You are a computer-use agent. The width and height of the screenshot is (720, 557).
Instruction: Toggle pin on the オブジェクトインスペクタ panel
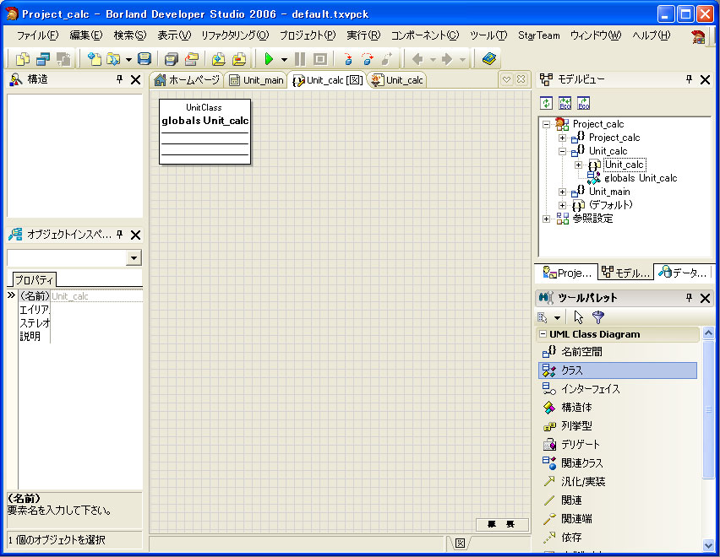119,235
